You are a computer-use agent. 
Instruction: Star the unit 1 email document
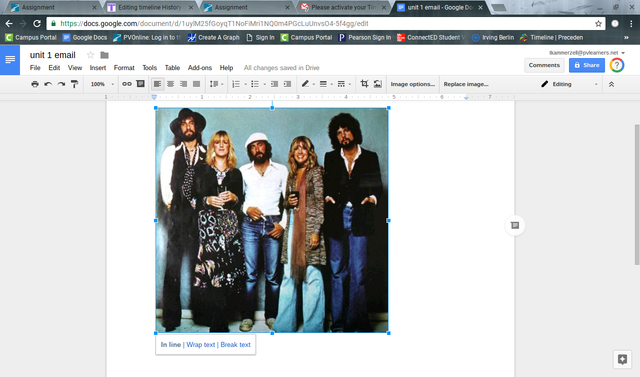(91, 55)
